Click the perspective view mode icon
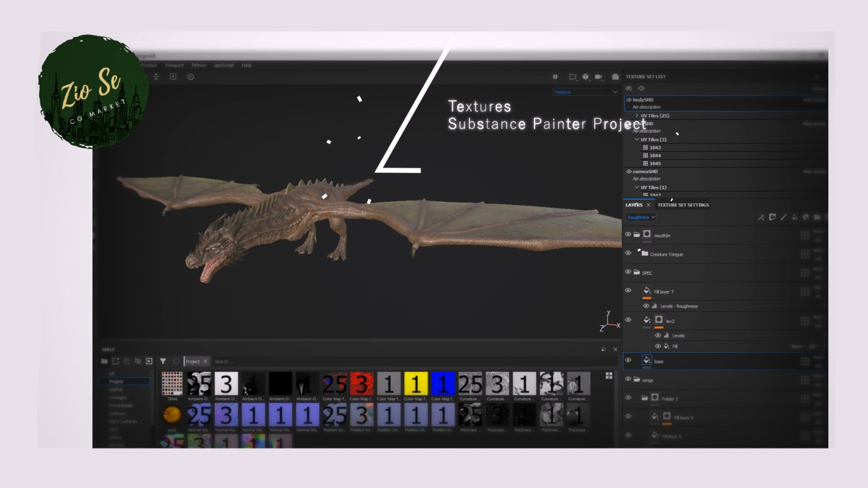Image resolution: width=868 pixels, height=488 pixels. 572,77
